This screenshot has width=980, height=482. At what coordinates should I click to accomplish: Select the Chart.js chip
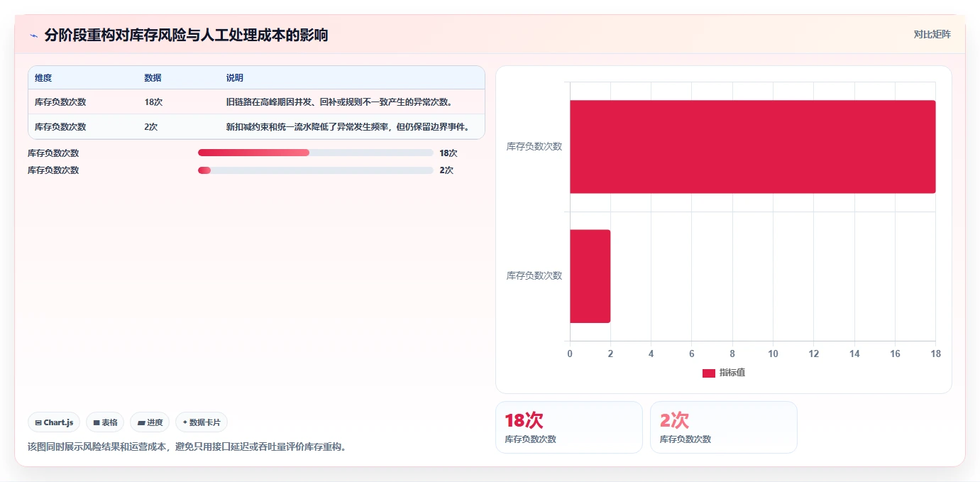click(55, 422)
